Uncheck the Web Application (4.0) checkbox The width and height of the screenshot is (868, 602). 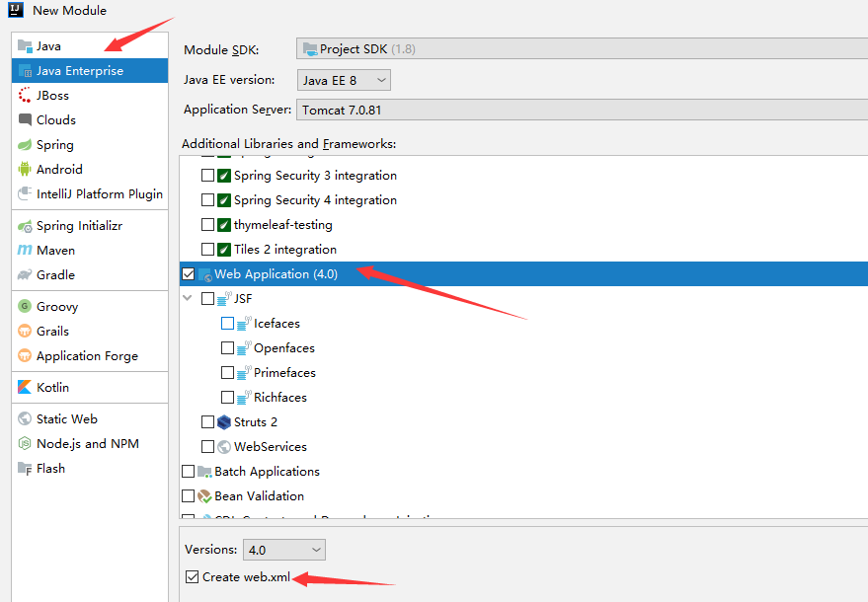point(189,274)
